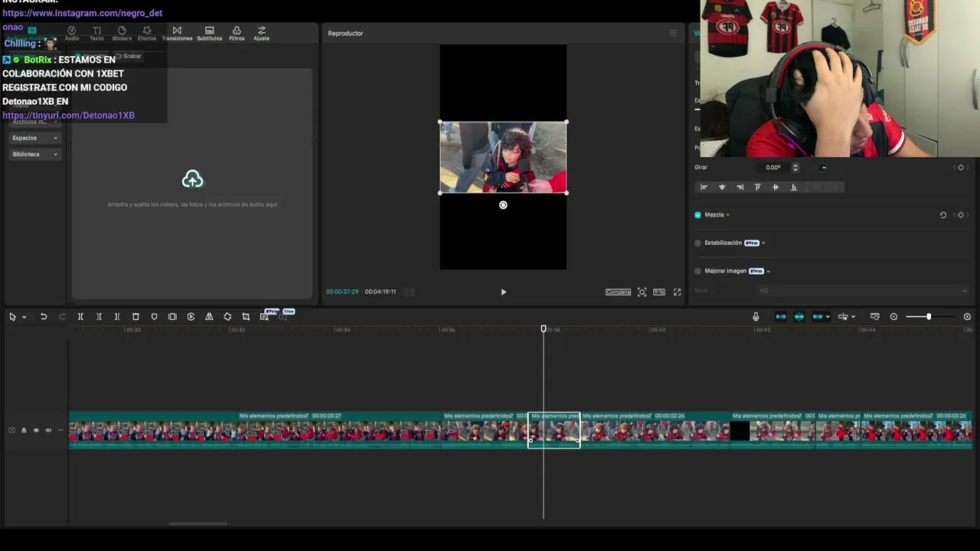Open the Audio tab
The image size is (980, 551).
[x=72, y=34]
